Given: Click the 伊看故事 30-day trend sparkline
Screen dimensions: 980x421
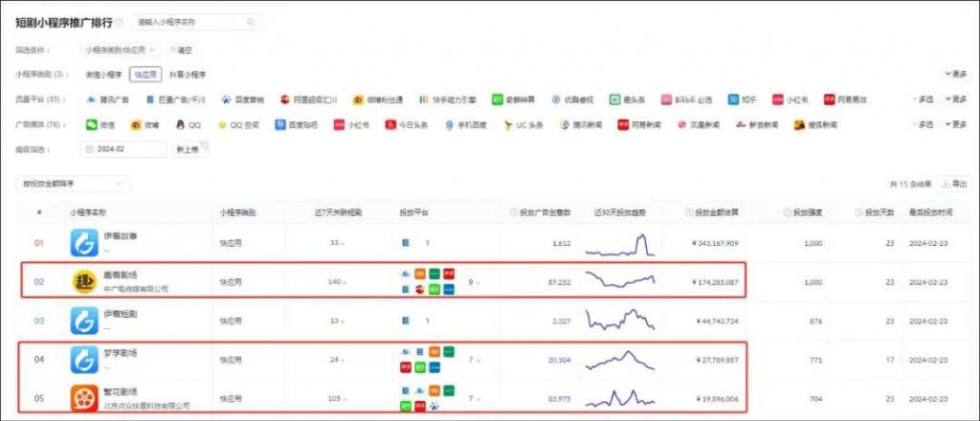Looking at the screenshot, I should coord(619,244).
